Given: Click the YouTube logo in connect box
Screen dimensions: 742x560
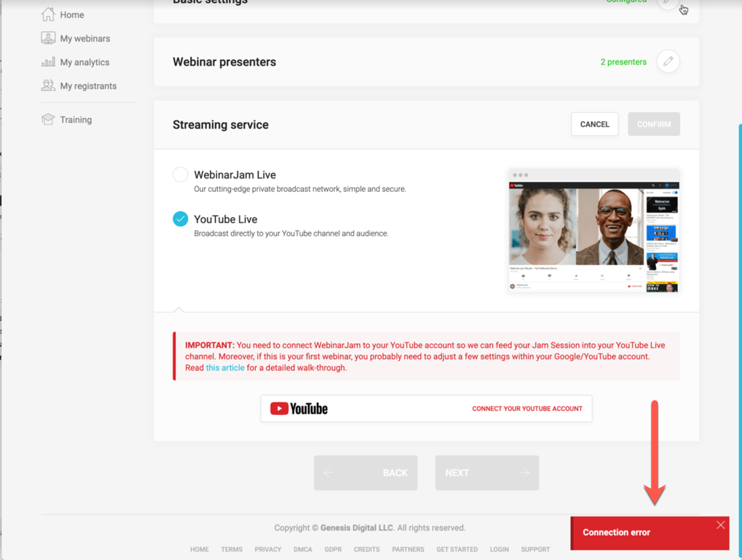Looking at the screenshot, I should 299,408.
